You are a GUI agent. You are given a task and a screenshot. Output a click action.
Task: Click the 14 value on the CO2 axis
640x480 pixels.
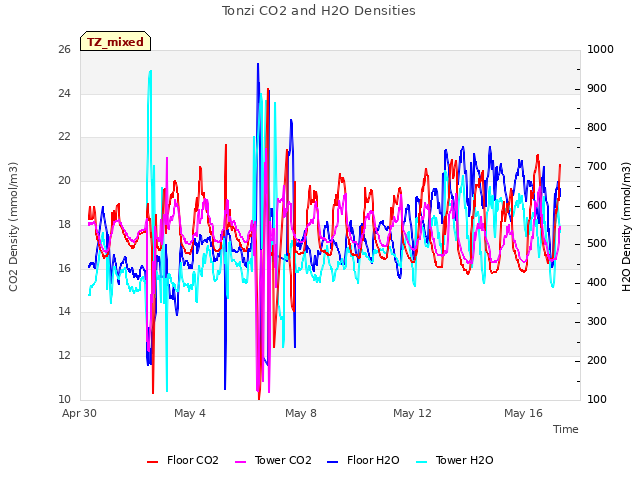[x=64, y=311]
